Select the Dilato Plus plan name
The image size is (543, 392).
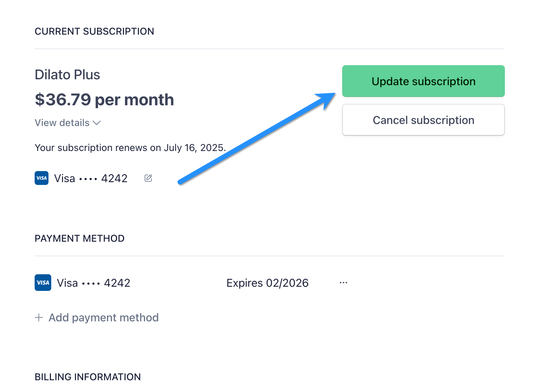[67, 74]
